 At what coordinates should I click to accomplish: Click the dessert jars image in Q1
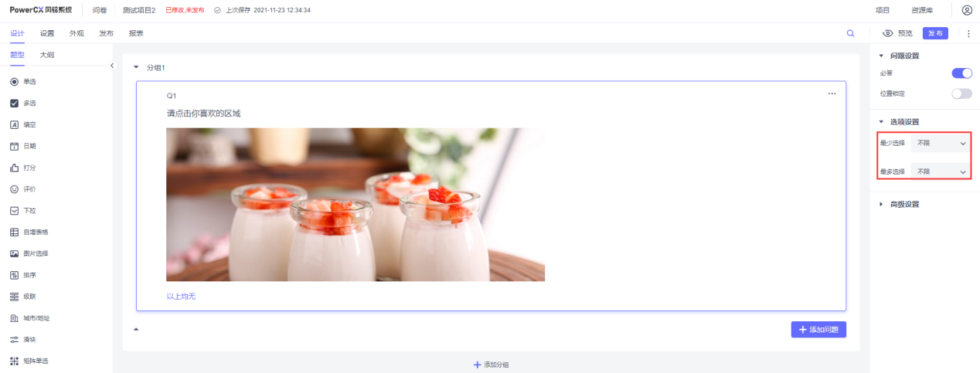pos(355,205)
